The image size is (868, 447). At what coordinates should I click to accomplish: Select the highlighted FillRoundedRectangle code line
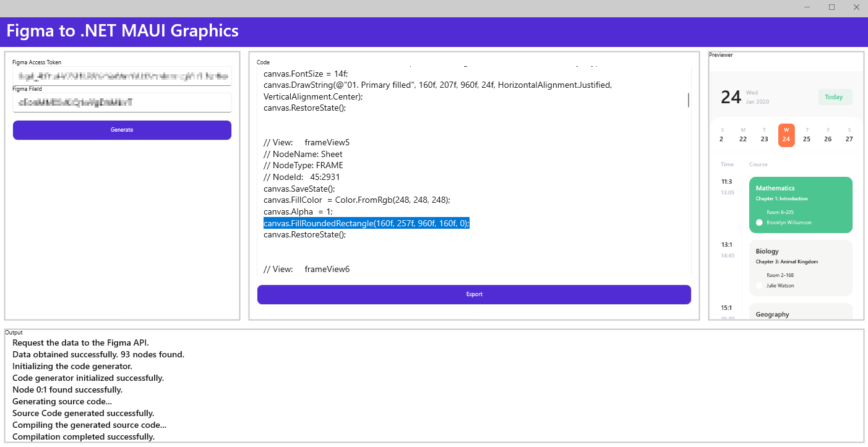pos(366,223)
